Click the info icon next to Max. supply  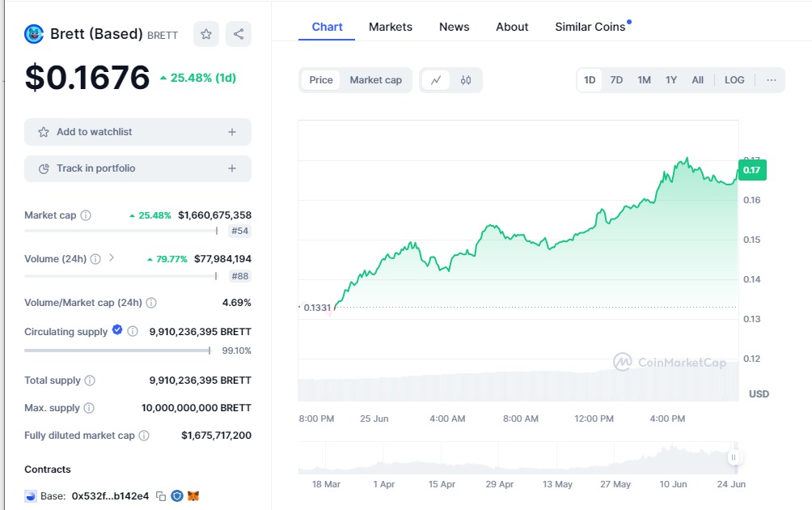point(89,408)
